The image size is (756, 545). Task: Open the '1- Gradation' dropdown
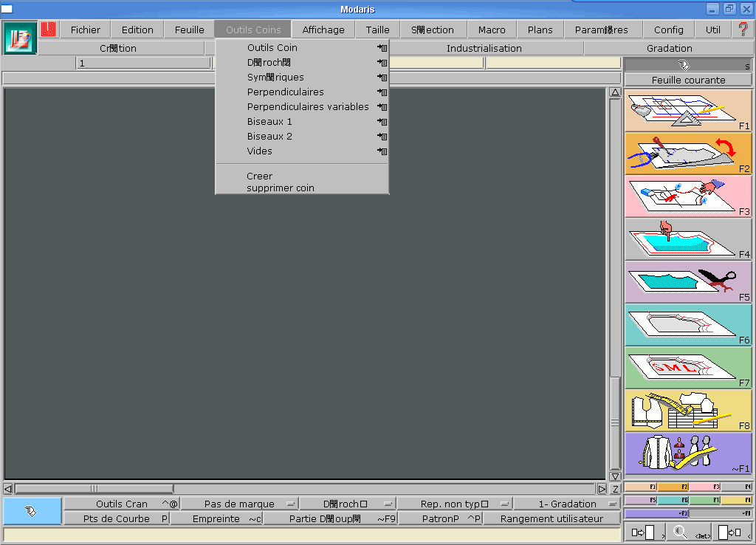[567, 504]
